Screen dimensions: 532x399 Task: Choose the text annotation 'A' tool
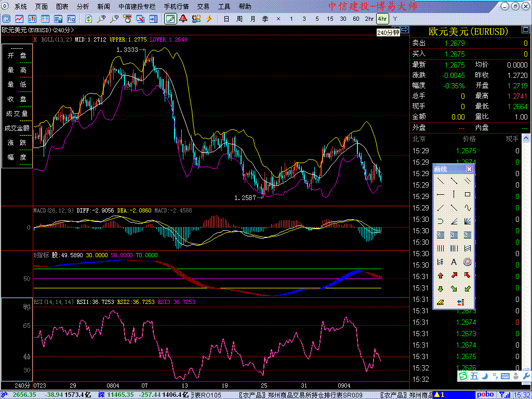click(454, 262)
